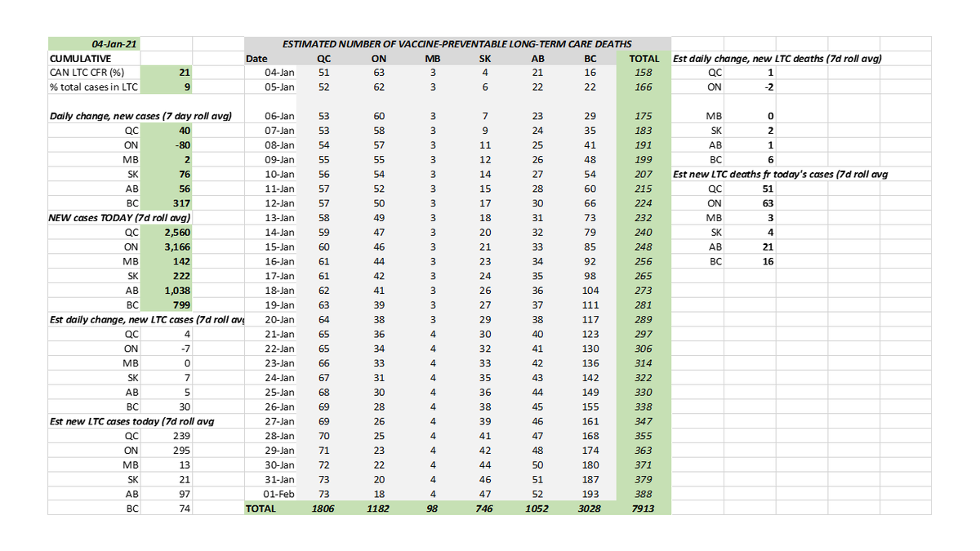Click QC column total 1806
Screen dimensions: 980x551
[323, 509]
